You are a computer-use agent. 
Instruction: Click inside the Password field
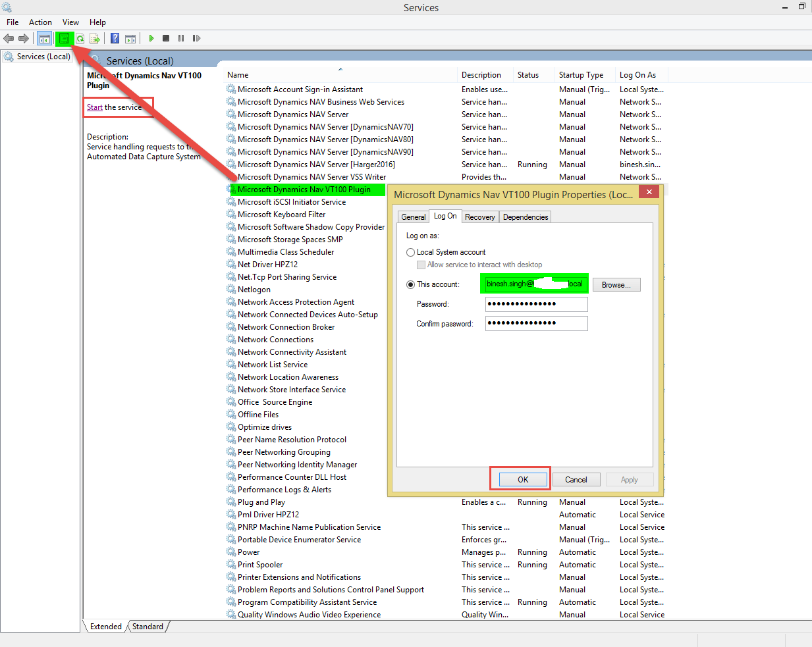[536, 304]
